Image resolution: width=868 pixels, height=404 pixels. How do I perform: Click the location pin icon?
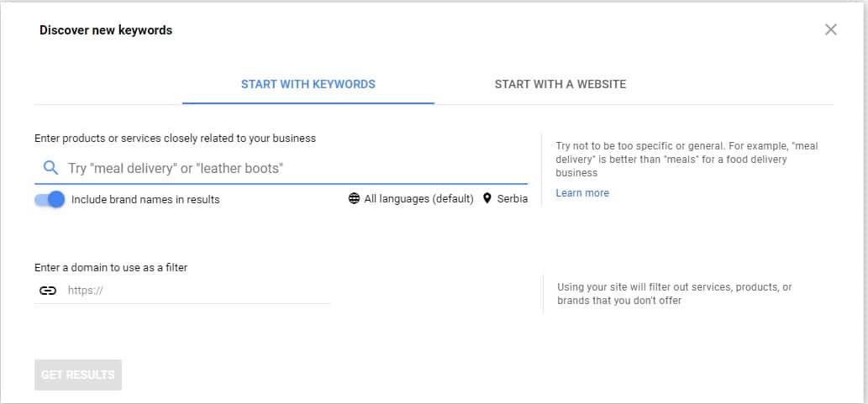coord(487,199)
